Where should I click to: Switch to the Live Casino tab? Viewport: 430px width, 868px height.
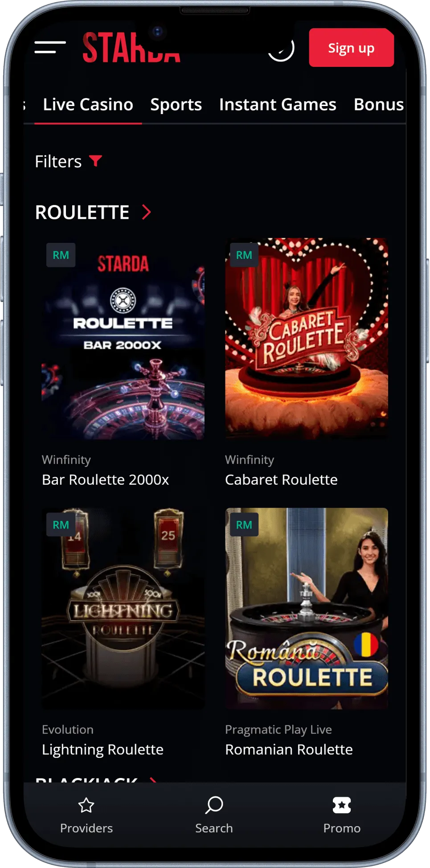88,105
